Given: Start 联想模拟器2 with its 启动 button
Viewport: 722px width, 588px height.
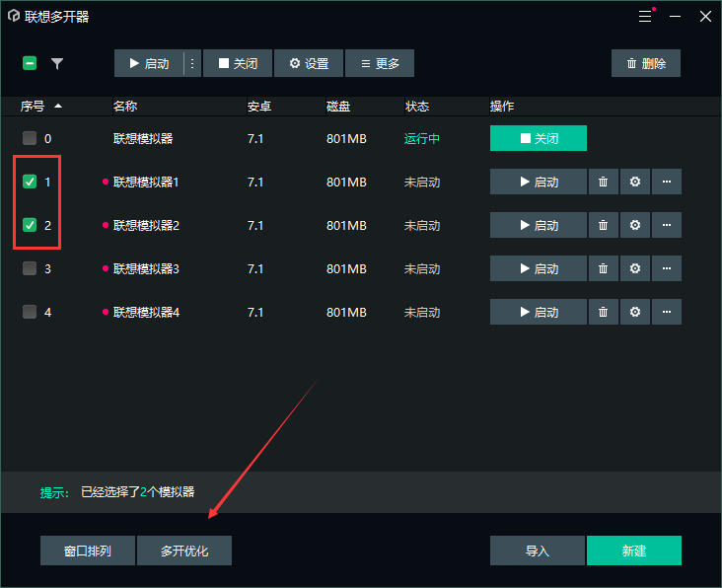Looking at the screenshot, I should coord(539,225).
